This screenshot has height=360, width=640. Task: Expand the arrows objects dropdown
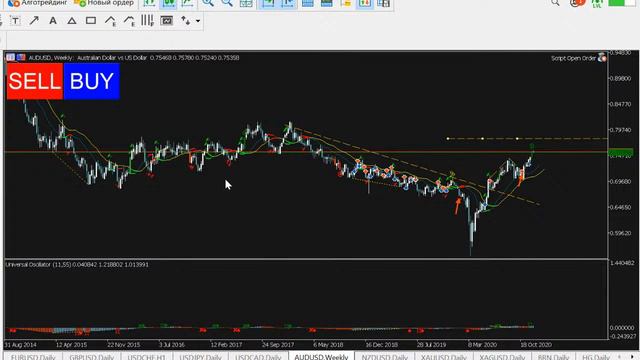click(x=198, y=20)
